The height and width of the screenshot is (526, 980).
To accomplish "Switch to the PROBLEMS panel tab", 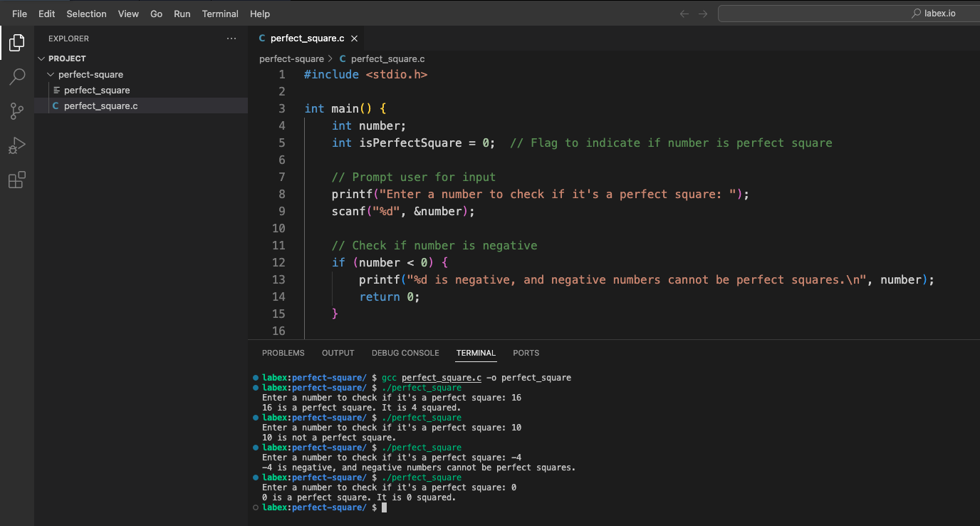I will pyautogui.click(x=283, y=353).
